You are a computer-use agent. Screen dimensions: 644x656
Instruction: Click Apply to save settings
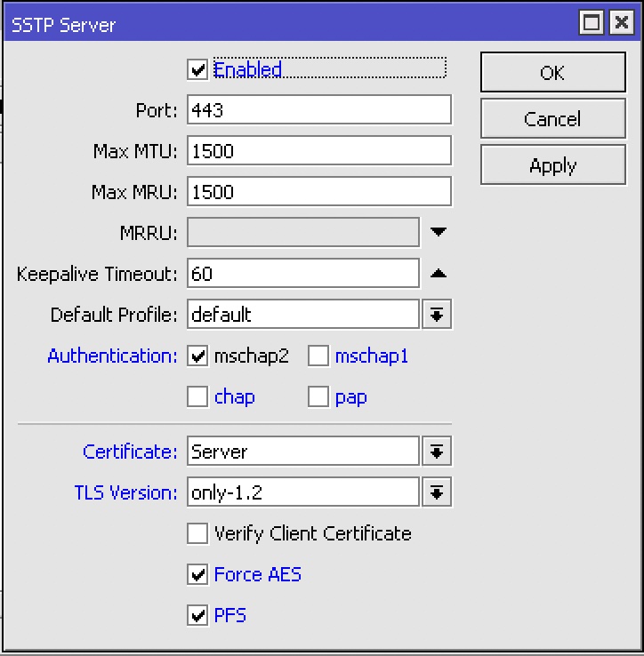552,165
